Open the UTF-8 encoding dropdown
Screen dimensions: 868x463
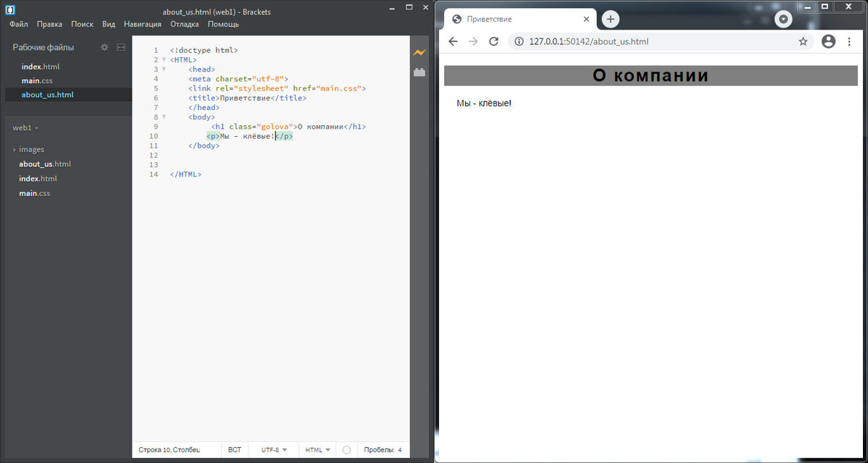(274, 450)
